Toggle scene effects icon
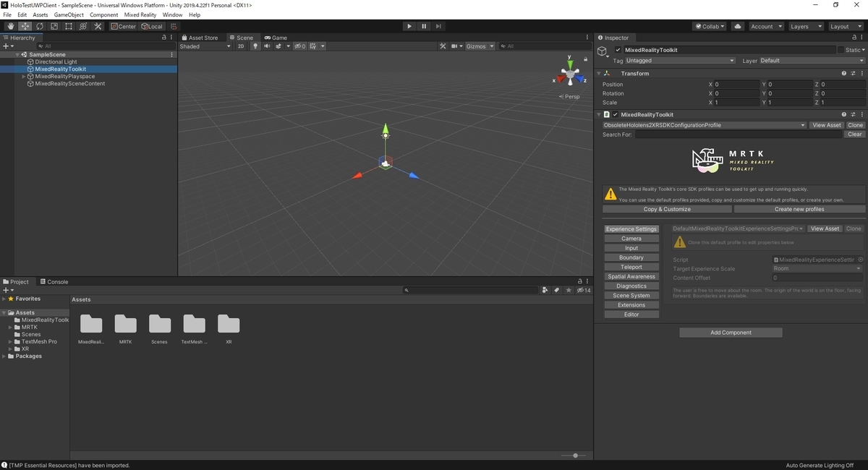This screenshot has height=470, width=868. click(x=278, y=46)
